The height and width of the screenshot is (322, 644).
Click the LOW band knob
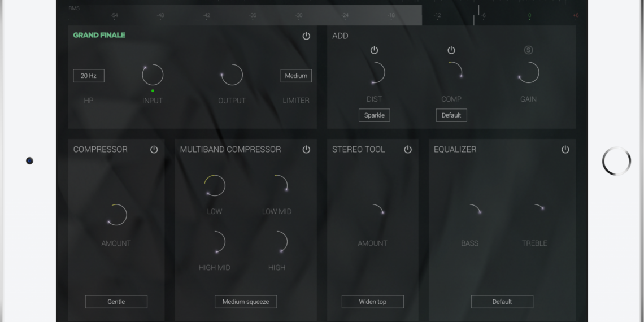(x=215, y=186)
